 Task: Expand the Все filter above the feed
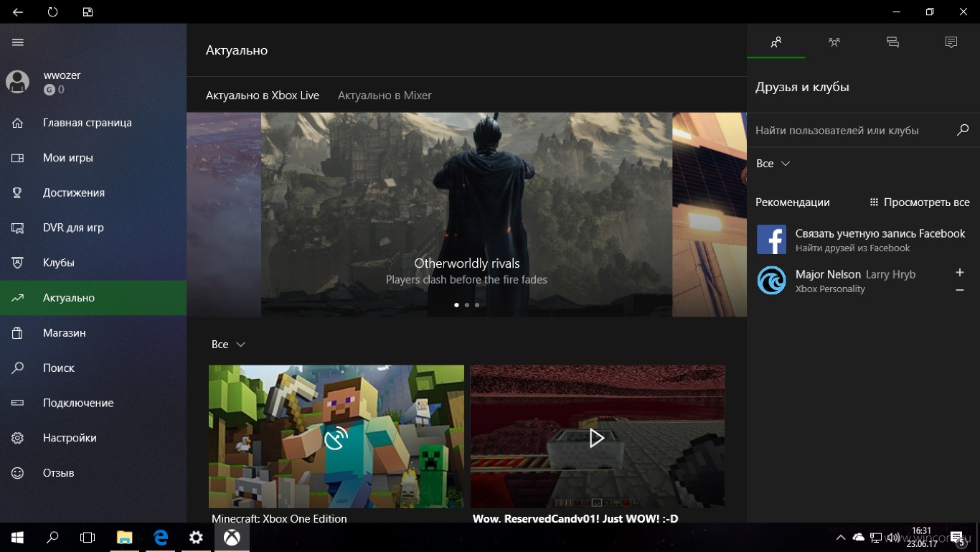point(228,345)
